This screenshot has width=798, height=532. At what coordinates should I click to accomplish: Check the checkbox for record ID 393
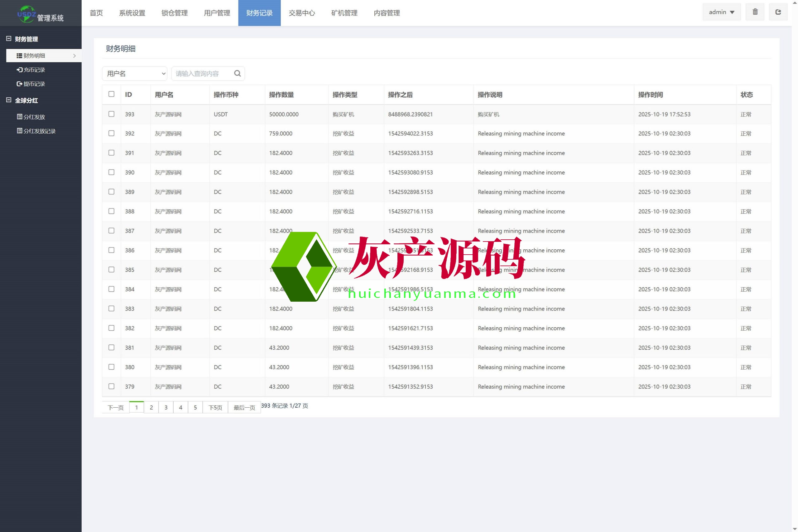coord(111,114)
